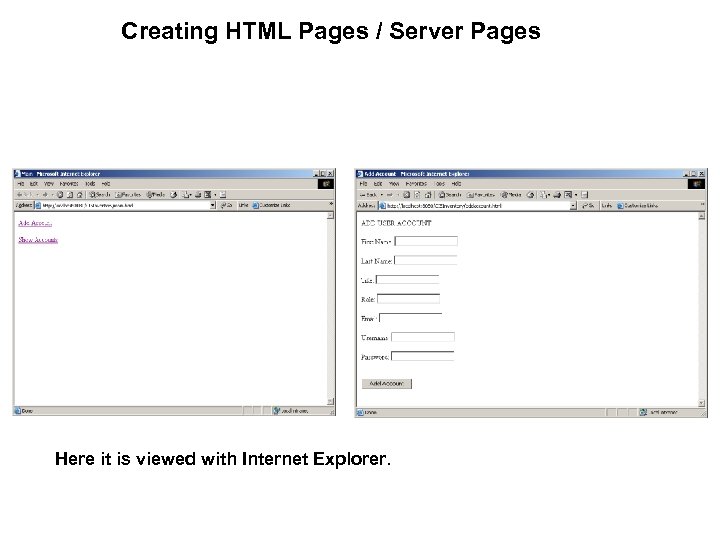Click the Add Account link in Main window
This screenshot has height=540, width=720.
click(x=35, y=223)
